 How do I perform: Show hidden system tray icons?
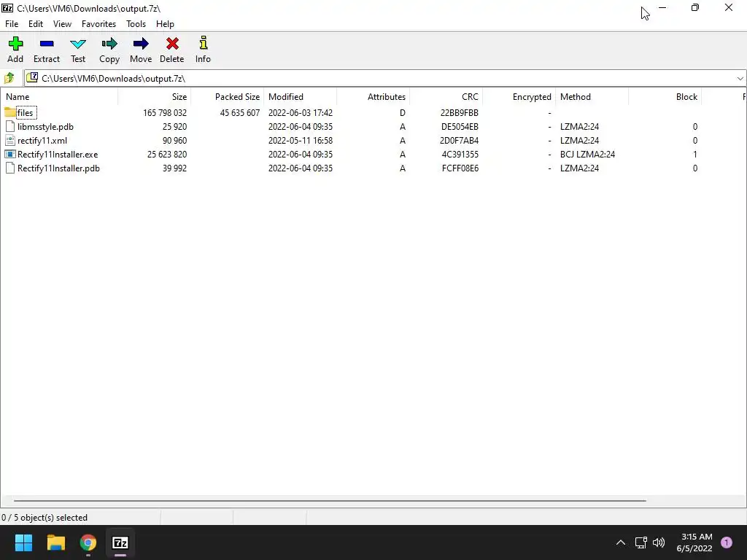click(620, 542)
